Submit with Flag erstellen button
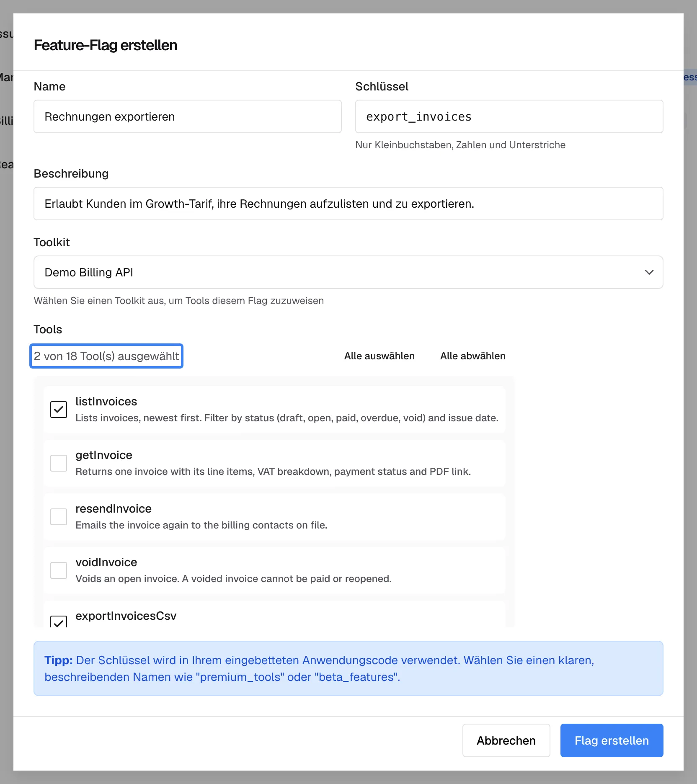The image size is (697, 784). point(612,740)
